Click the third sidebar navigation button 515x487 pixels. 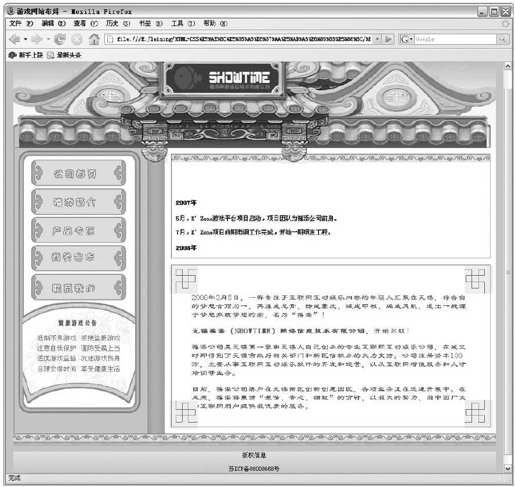coord(78,230)
